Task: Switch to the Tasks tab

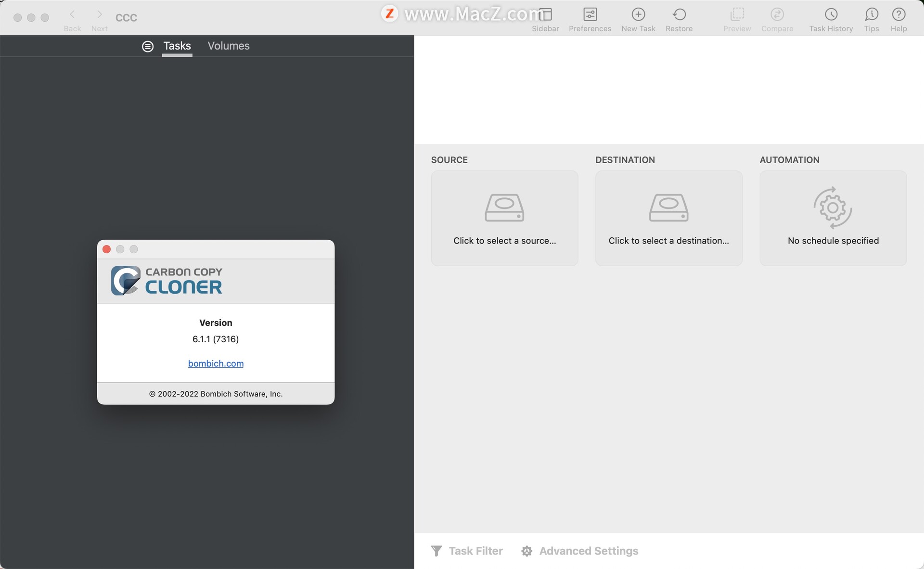Action: pyautogui.click(x=177, y=46)
